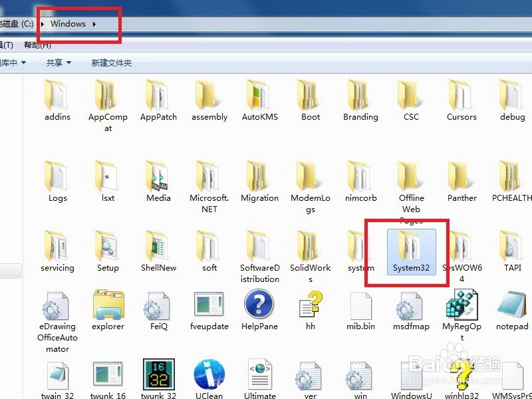Open the 库中 dropdown in toolbar
This screenshot has height=399, width=532.
tap(13, 63)
